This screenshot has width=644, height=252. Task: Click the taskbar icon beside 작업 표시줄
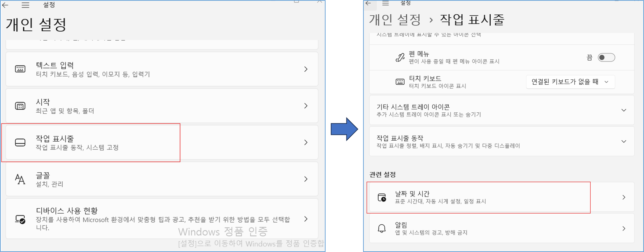point(20,142)
